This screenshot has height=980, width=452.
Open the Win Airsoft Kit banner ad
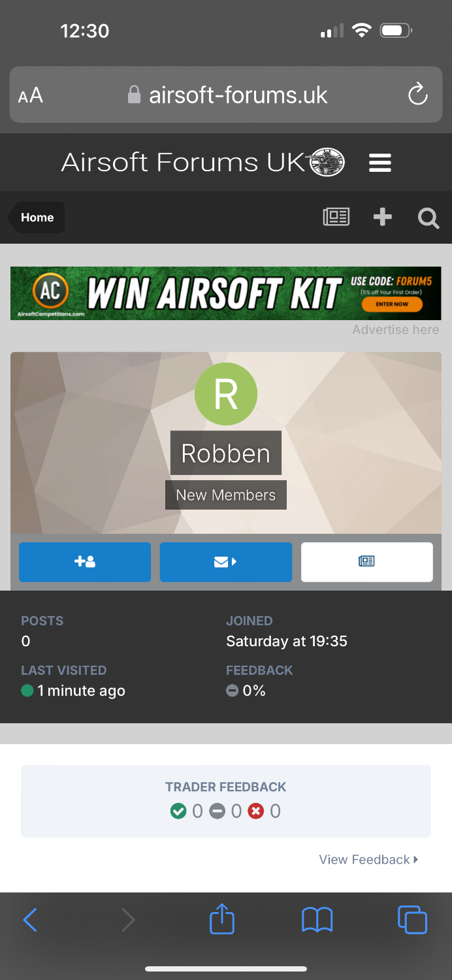(226, 293)
